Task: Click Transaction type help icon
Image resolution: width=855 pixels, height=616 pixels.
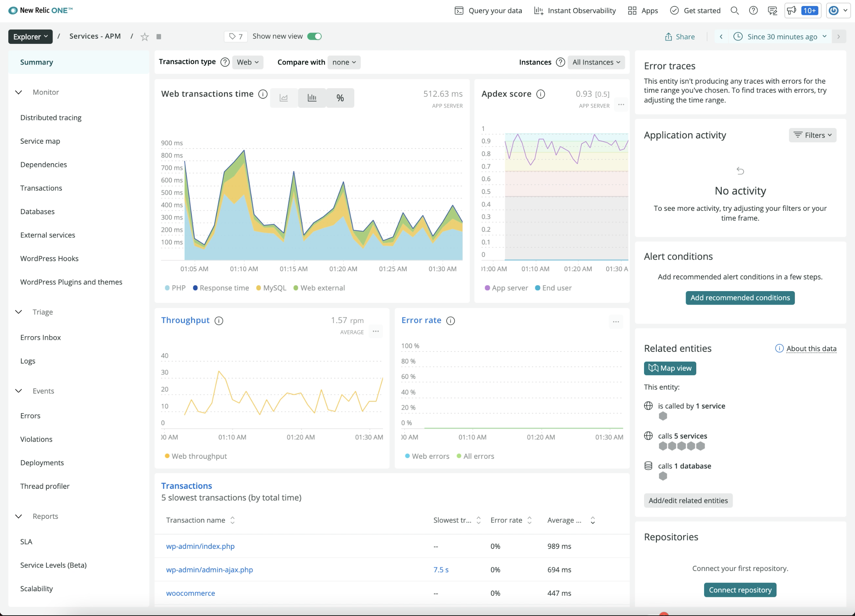Action: pos(225,62)
